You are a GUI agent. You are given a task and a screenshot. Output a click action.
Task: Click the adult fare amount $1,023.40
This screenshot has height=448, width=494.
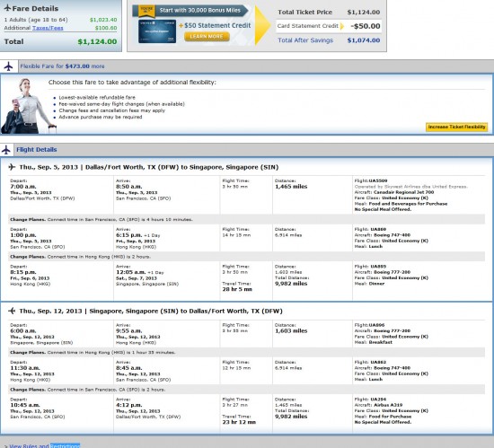coord(103,20)
